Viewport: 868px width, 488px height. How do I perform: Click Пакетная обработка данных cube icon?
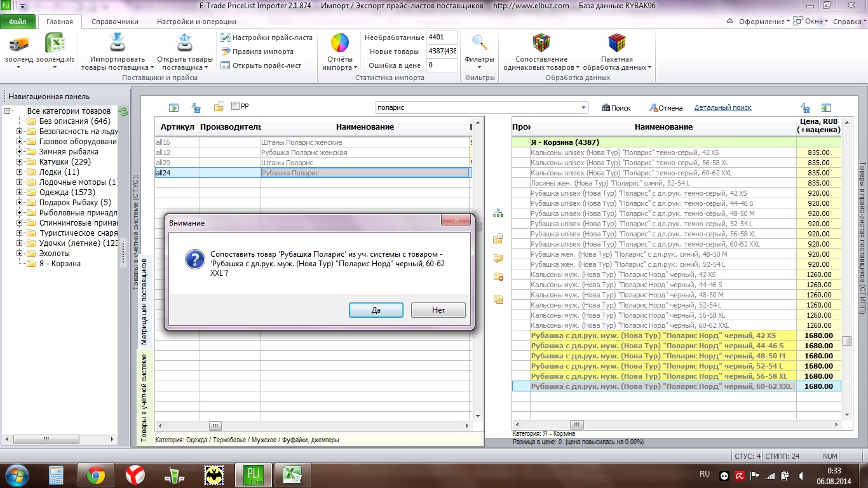(616, 43)
